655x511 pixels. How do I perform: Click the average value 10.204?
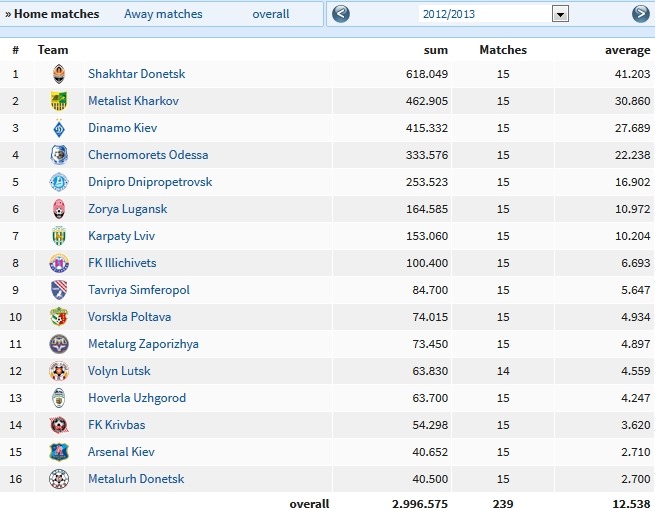(632, 236)
